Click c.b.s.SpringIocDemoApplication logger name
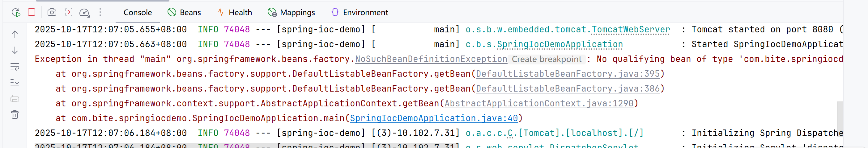 [x=544, y=44]
